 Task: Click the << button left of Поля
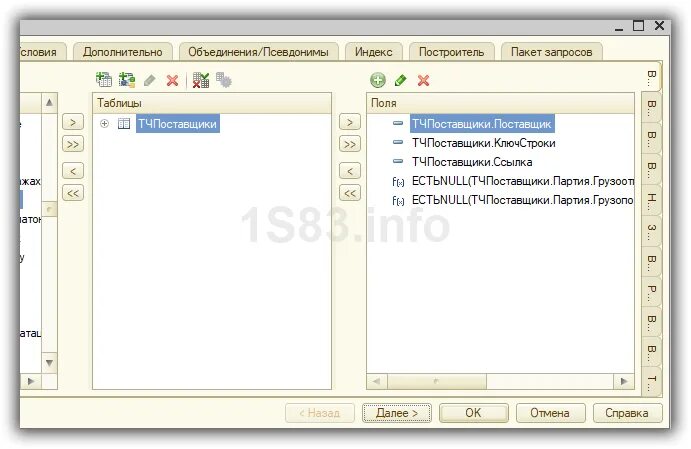click(x=350, y=193)
